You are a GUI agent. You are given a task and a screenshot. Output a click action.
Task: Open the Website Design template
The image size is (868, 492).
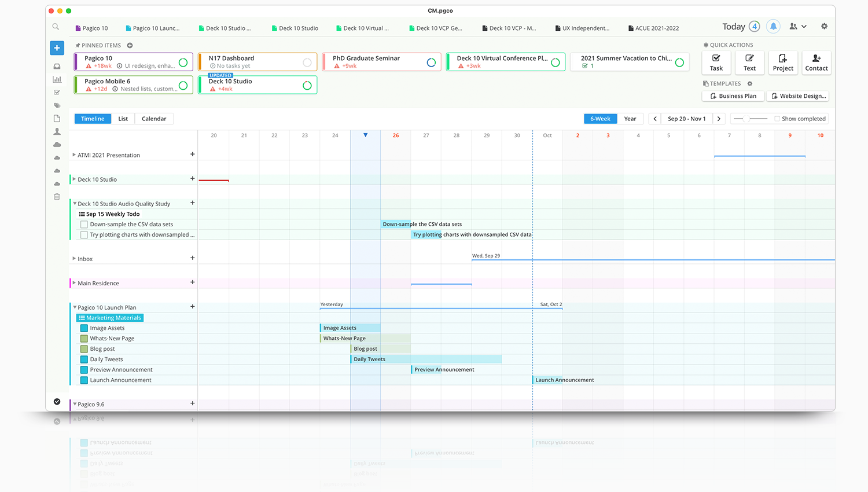click(x=798, y=96)
